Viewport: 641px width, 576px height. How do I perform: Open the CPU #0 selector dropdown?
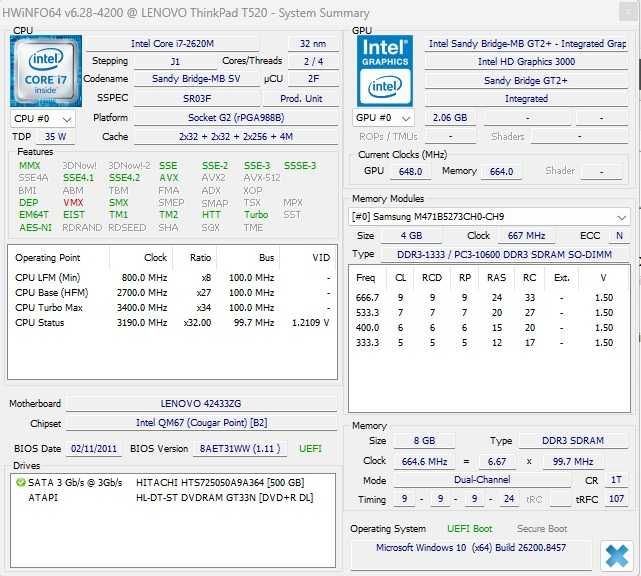coord(43,119)
